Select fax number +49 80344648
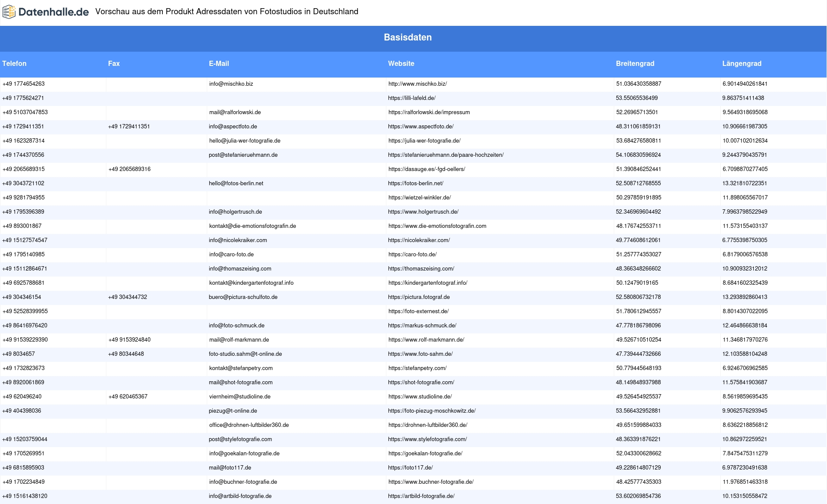This screenshot has width=827, height=504. pyautogui.click(x=126, y=354)
